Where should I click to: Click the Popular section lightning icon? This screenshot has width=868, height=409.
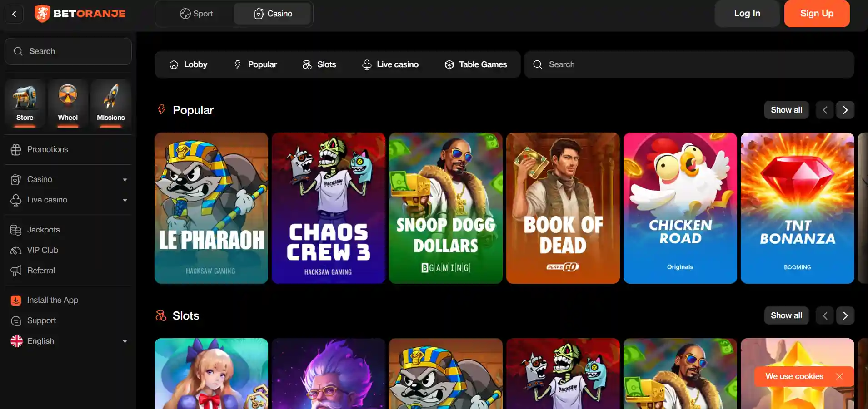point(161,109)
